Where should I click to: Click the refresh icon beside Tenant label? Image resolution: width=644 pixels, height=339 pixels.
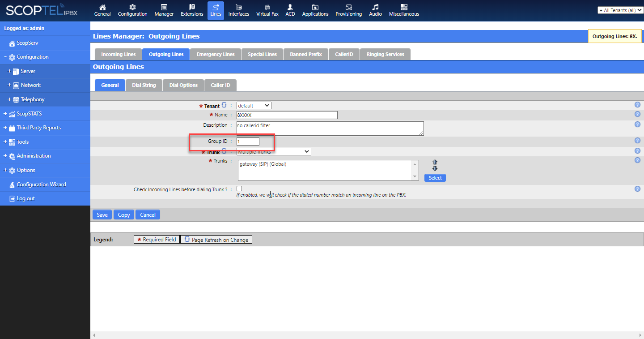pyautogui.click(x=224, y=105)
